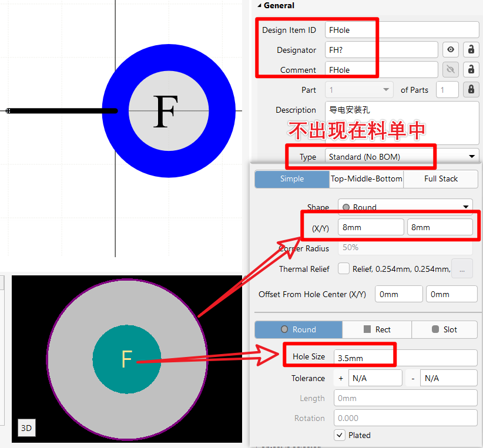
Task: Click the Comment FHole field
Action: tap(381, 70)
